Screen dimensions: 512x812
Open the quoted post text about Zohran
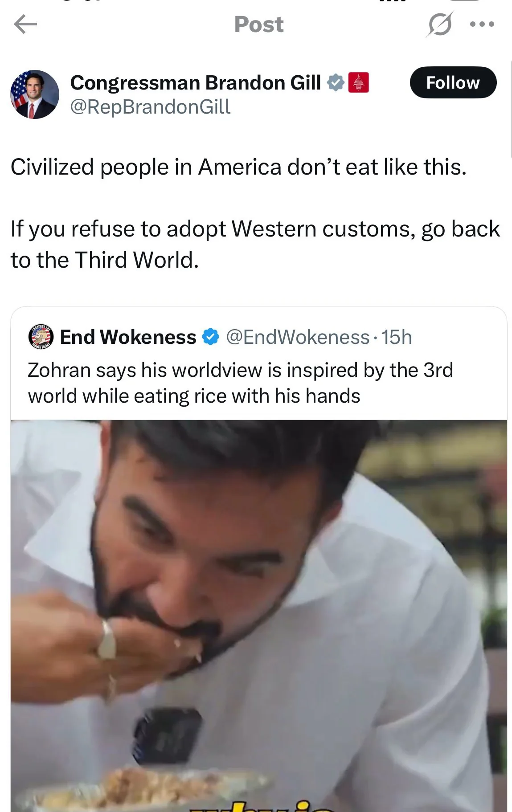[240, 383]
